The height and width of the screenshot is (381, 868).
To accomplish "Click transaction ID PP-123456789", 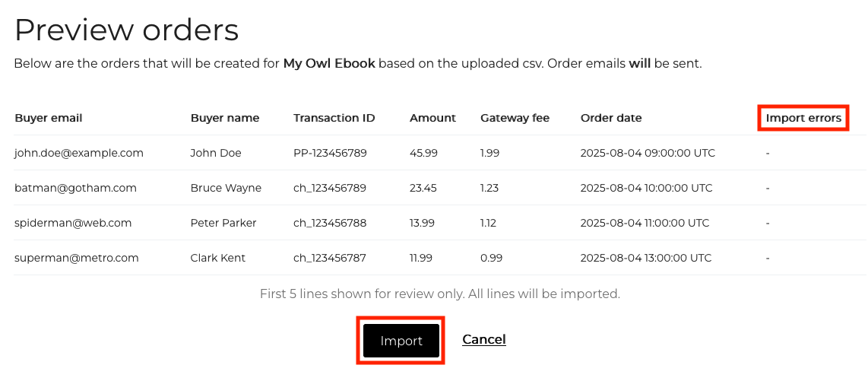I will (330, 153).
